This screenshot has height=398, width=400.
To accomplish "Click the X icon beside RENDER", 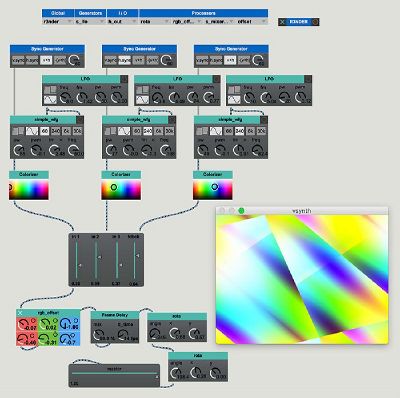I will (283, 22).
